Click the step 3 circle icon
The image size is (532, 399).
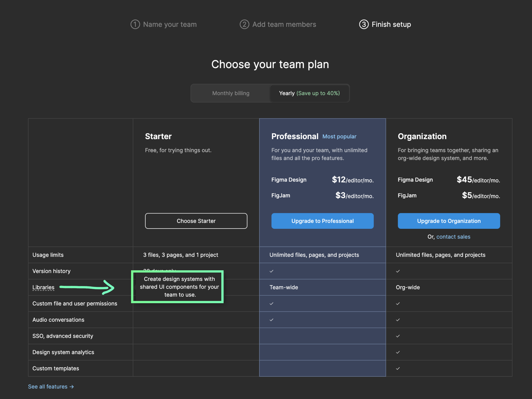coord(364,24)
